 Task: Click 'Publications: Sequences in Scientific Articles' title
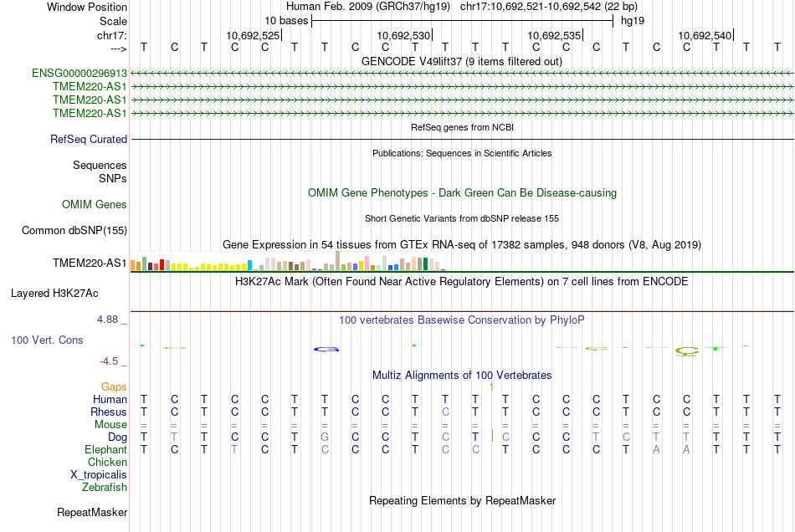pos(462,154)
